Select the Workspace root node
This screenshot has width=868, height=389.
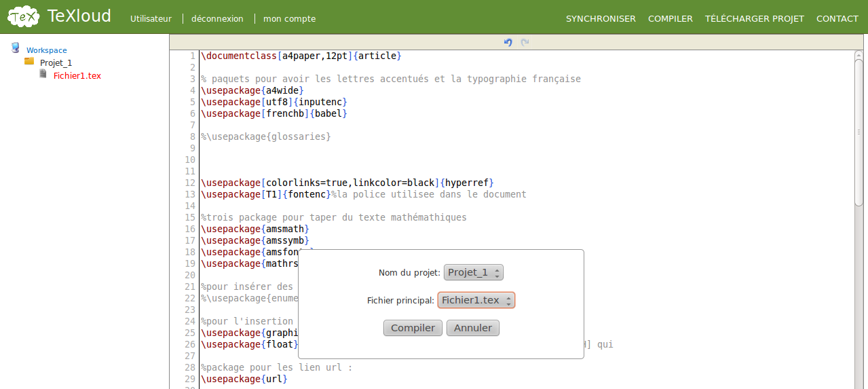click(x=47, y=50)
